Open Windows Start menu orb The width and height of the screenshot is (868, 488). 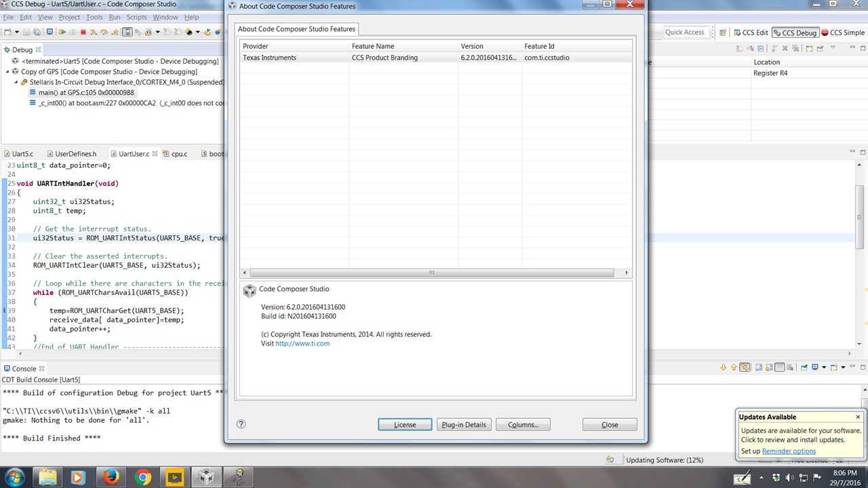click(x=14, y=476)
